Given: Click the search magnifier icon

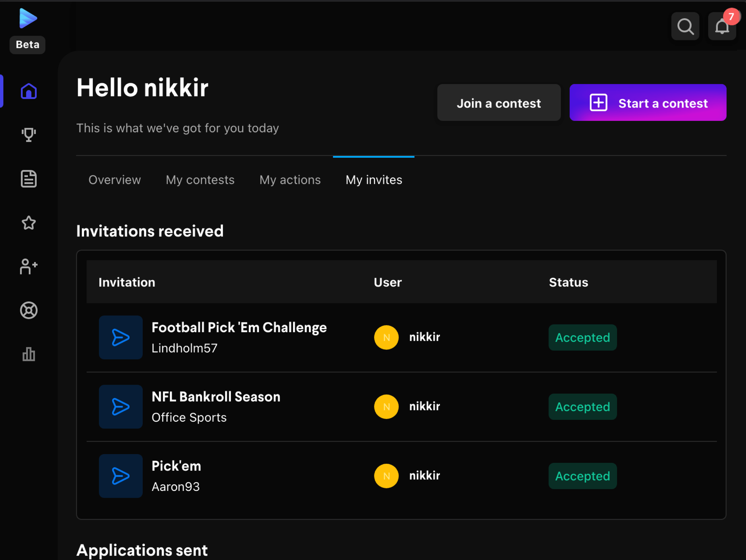Looking at the screenshot, I should click(685, 26).
